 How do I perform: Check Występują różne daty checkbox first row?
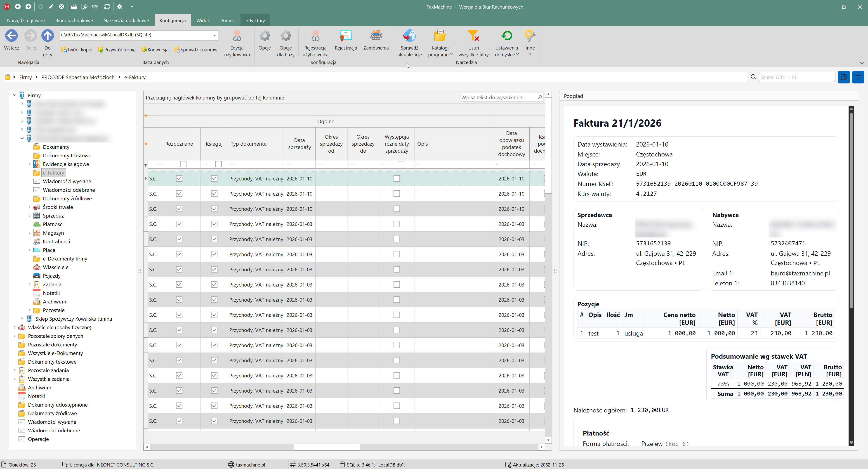397,179
